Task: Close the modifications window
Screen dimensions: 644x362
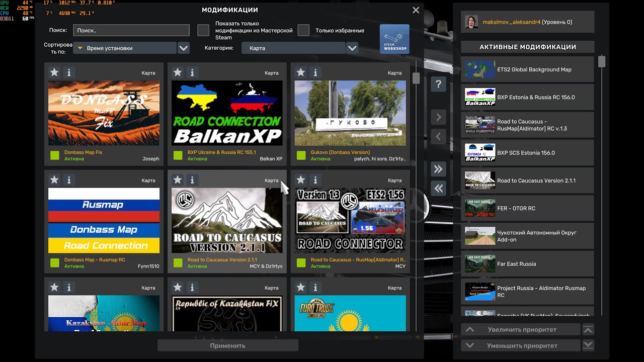Action: coord(416,10)
